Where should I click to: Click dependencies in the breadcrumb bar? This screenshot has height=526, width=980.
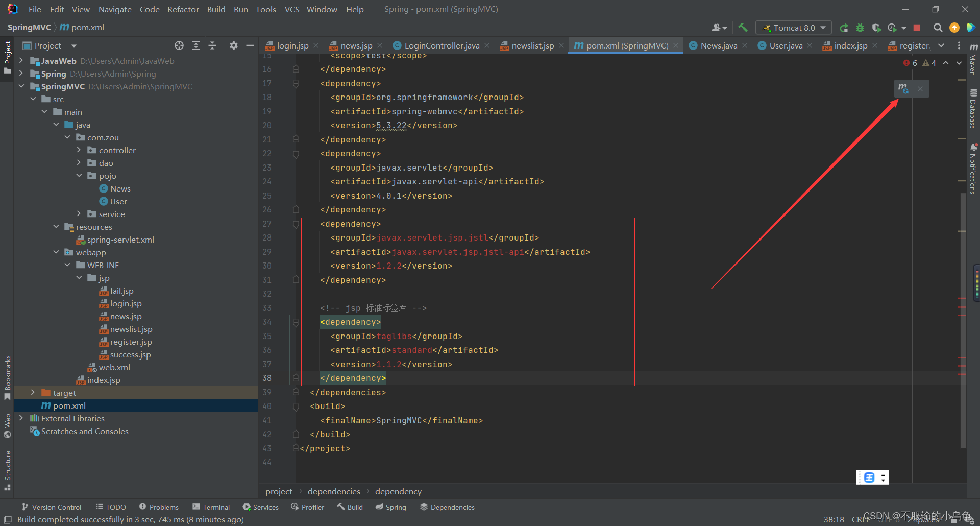(334, 491)
